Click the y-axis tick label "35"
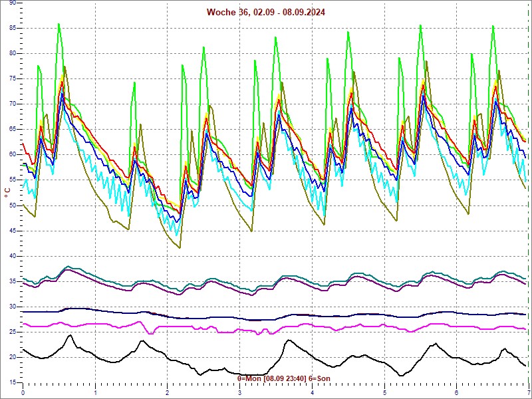The image size is (532, 399). point(12,281)
